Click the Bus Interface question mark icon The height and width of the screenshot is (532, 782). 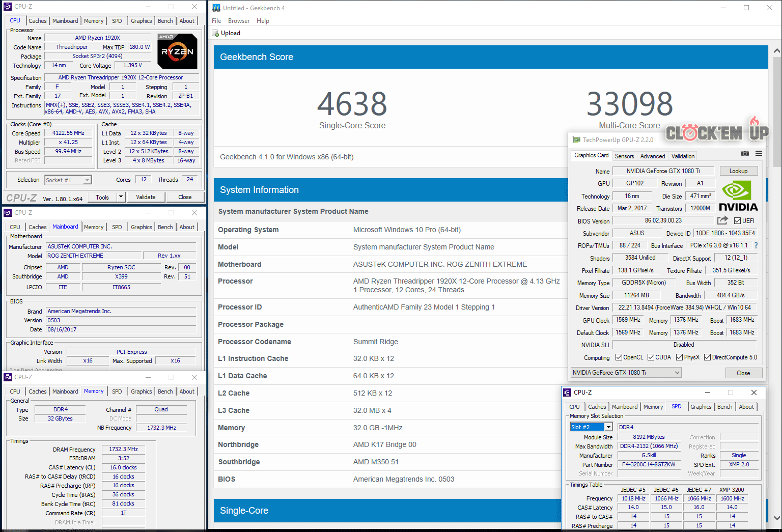[x=756, y=245]
